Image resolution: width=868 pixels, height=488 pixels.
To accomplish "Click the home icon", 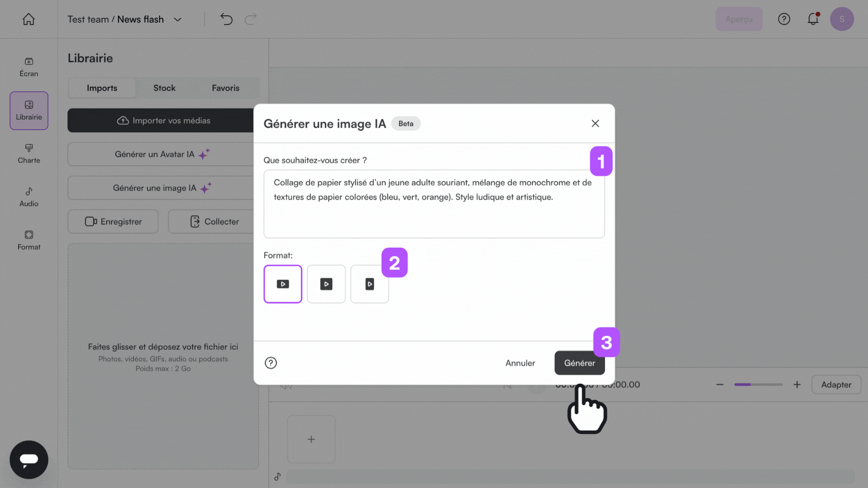I will pos(28,19).
